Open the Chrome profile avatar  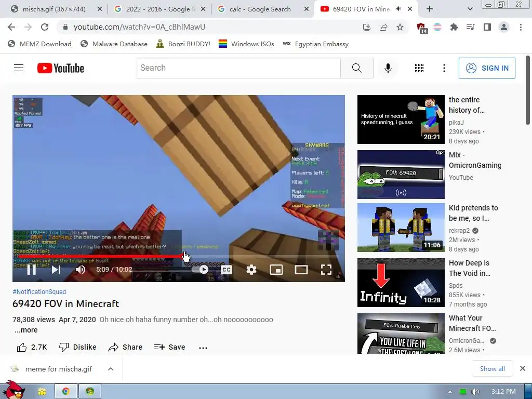point(504,27)
